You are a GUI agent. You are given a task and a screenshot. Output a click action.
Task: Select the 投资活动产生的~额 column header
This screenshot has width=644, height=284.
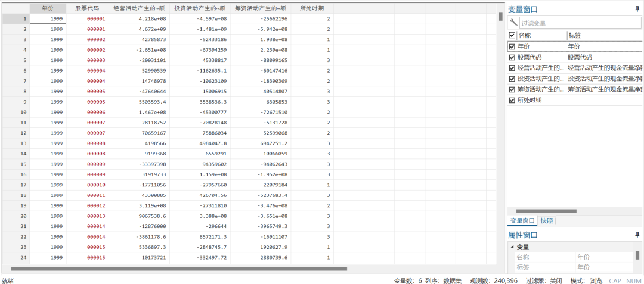click(x=200, y=8)
